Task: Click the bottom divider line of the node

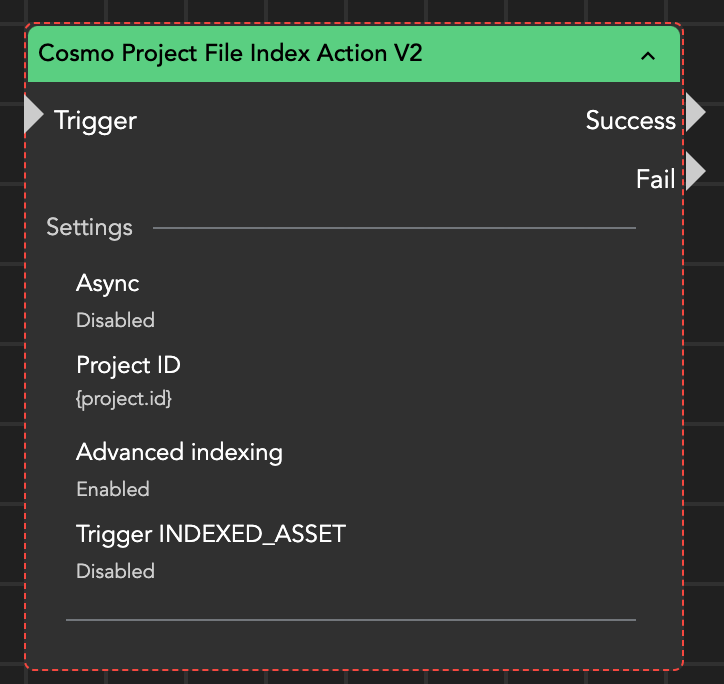Action: pyautogui.click(x=350, y=620)
